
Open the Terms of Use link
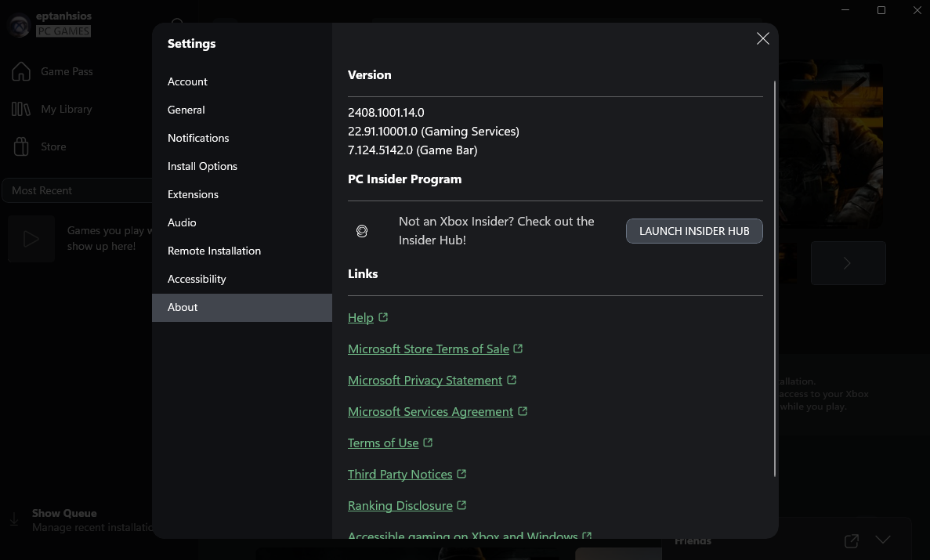coord(383,443)
